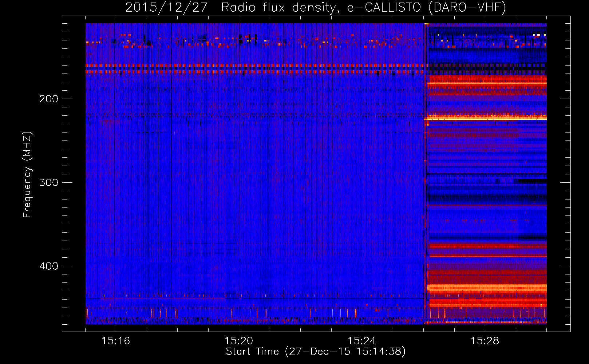Click the 'Start Time (27-Dec-15 15:14:38)' label

click(316, 352)
